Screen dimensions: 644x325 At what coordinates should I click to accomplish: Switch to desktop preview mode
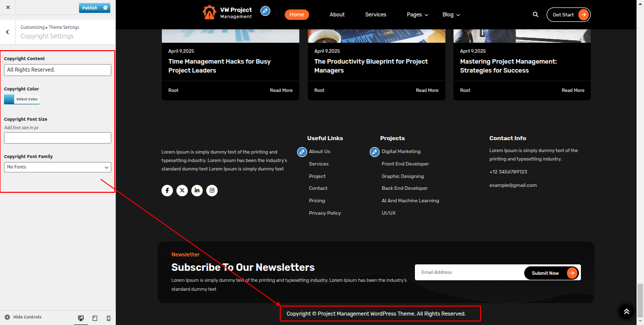point(80,318)
